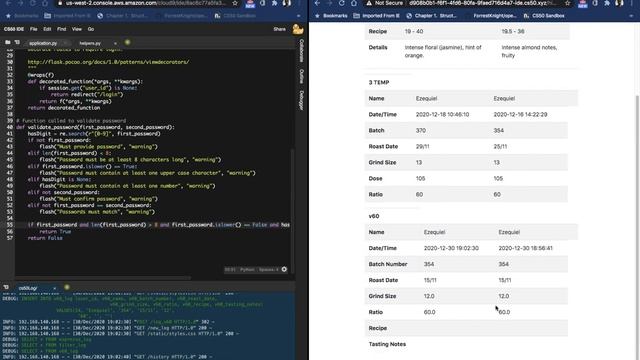Open the Find menu
This screenshot has height=360, width=640.
(61, 29)
